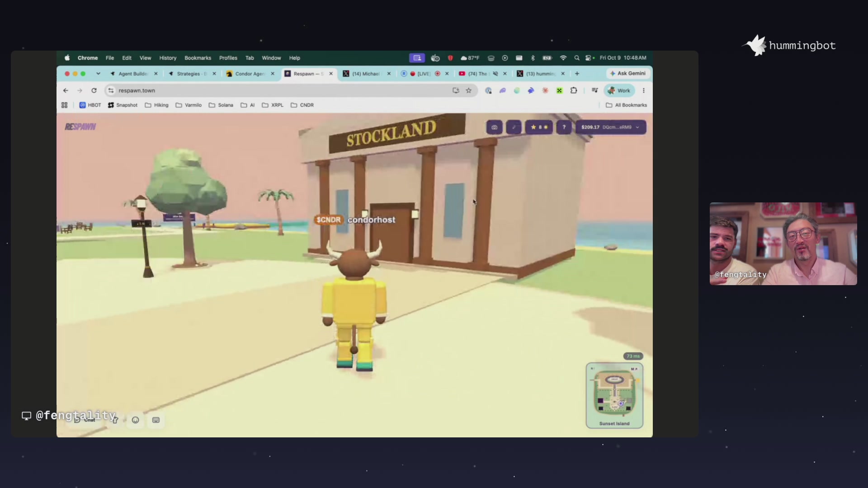This screenshot has width=868, height=488.
Task: Open the media controls music icon
Action: pos(595,90)
